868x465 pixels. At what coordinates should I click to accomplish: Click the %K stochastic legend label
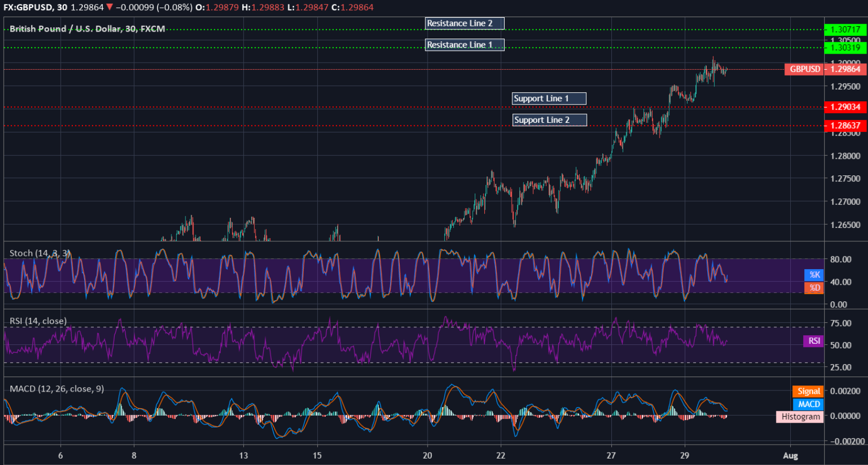(814, 275)
